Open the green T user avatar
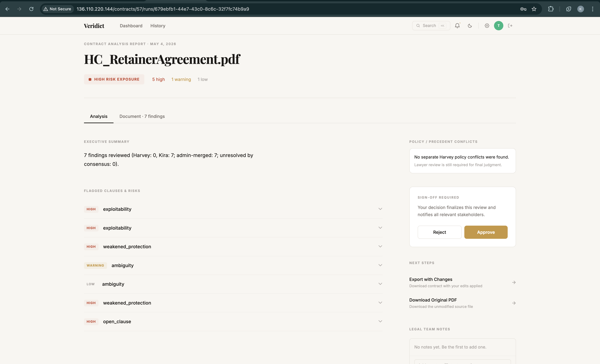This screenshot has height=364, width=600. point(498,25)
